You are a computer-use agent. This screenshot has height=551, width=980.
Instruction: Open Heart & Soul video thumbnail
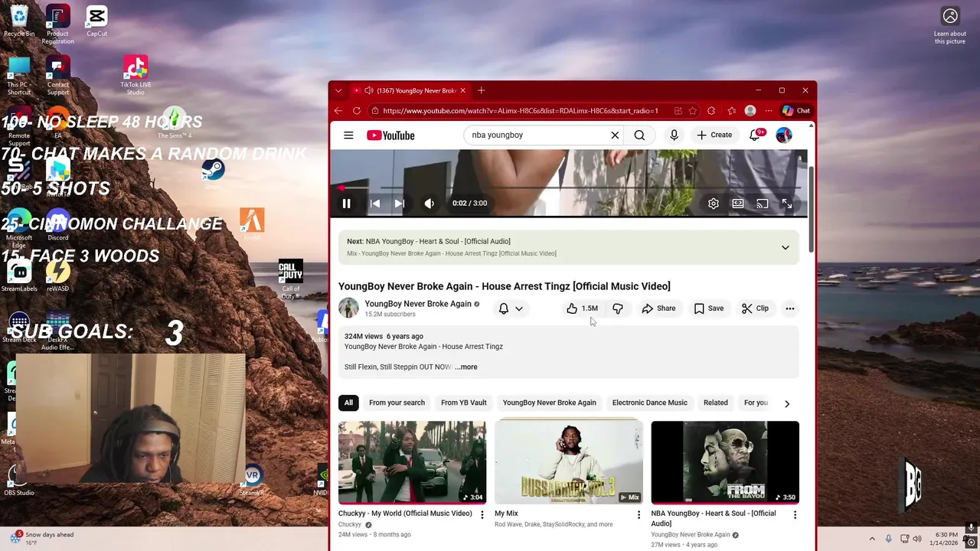[x=725, y=462]
